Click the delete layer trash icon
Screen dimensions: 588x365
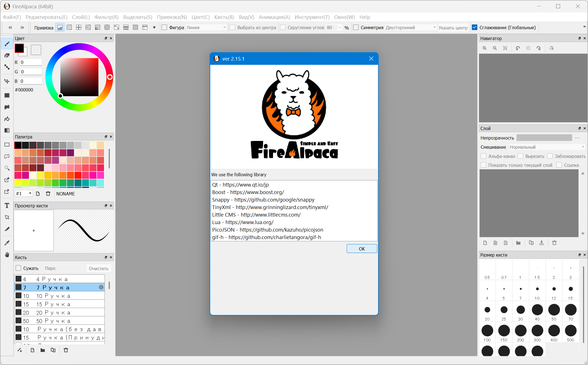554,243
